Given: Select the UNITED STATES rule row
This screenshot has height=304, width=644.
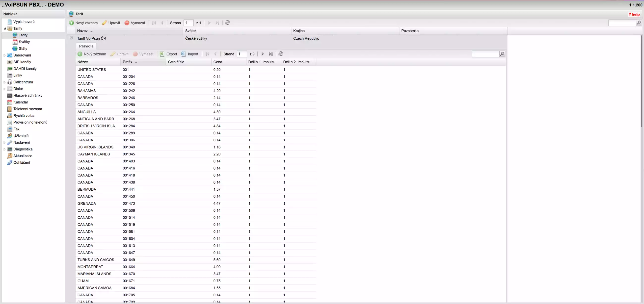Looking at the screenshot, I should point(196,70).
